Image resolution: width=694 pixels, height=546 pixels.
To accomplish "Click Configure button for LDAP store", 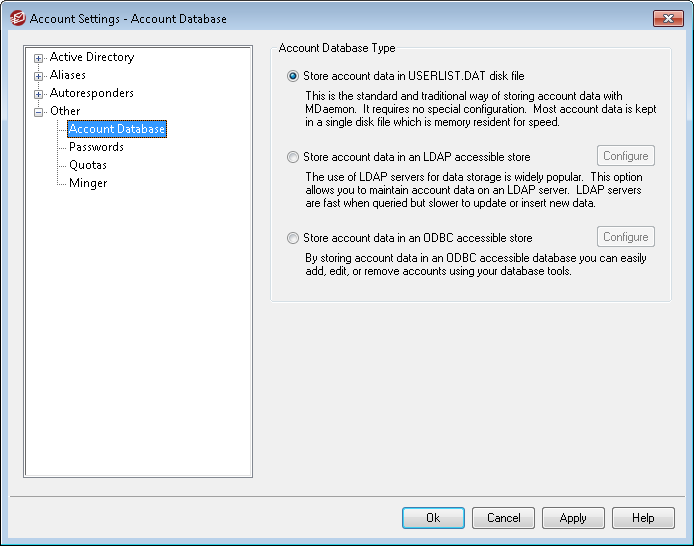I will pyautogui.click(x=625, y=156).
